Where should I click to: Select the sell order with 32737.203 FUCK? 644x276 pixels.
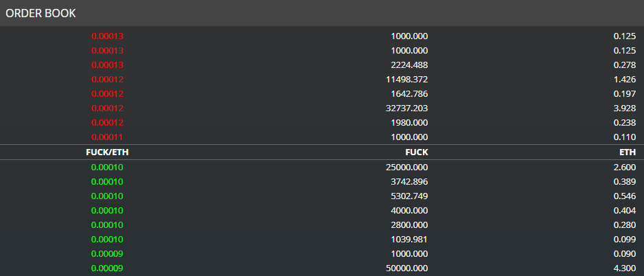[x=322, y=108]
